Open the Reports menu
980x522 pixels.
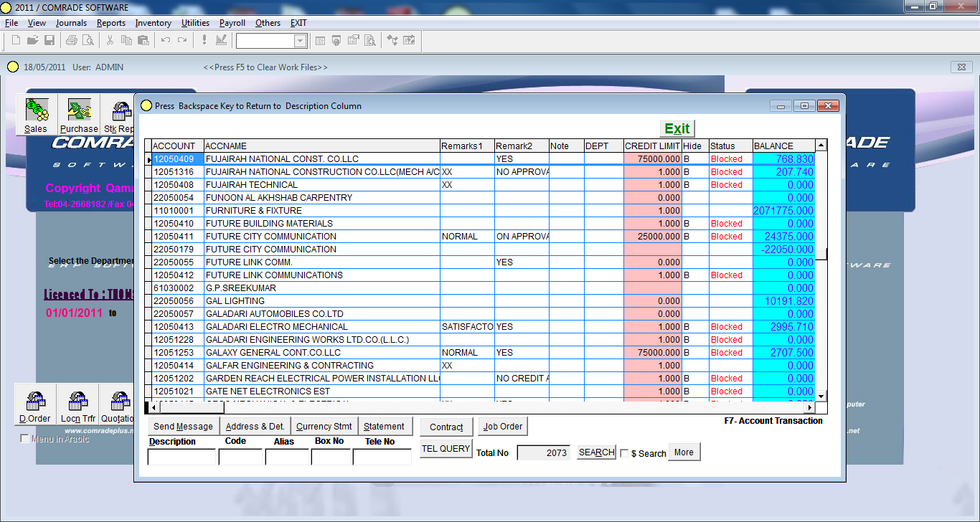coord(111,22)
